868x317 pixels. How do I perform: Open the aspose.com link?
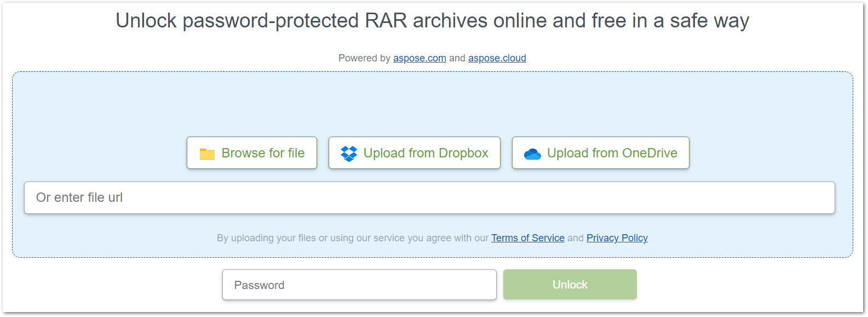coord(419,58)
